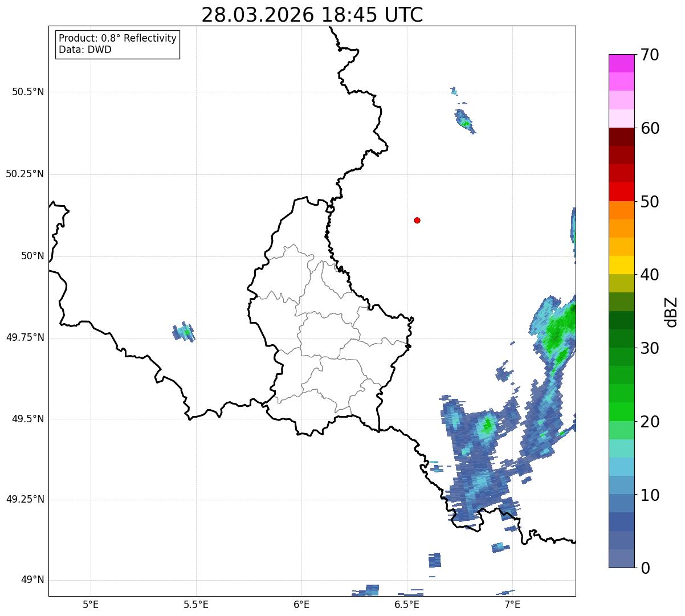Click the 6.5°E longitude label
The width and height of the screenshot is (685, 616).
click(407, 604)
